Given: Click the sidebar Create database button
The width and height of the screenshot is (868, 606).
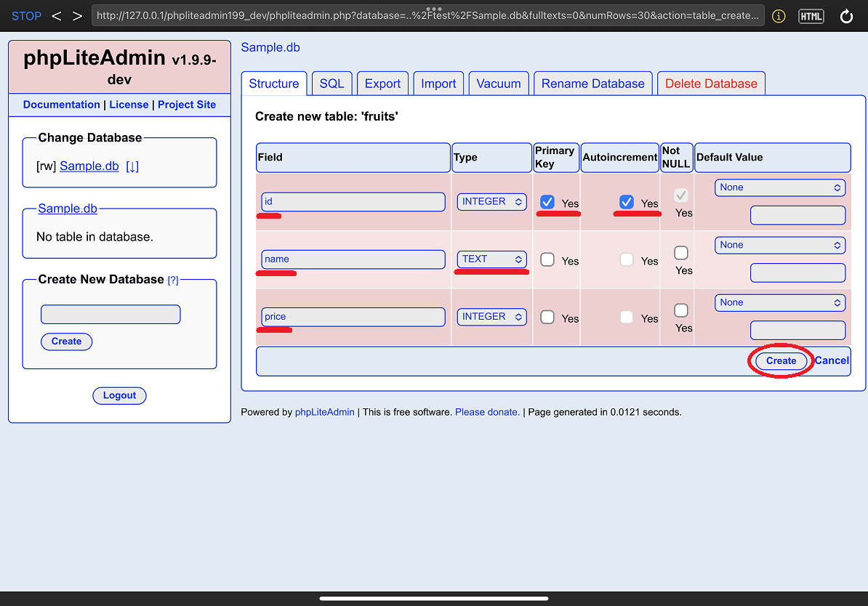Looking at the screenshot, I should coord(66,342).
